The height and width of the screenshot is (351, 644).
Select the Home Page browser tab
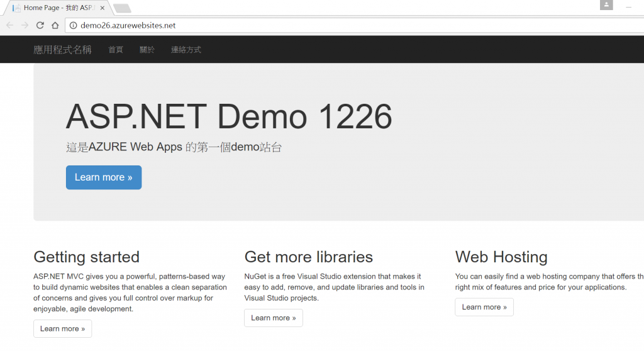[x=57, y=8]
